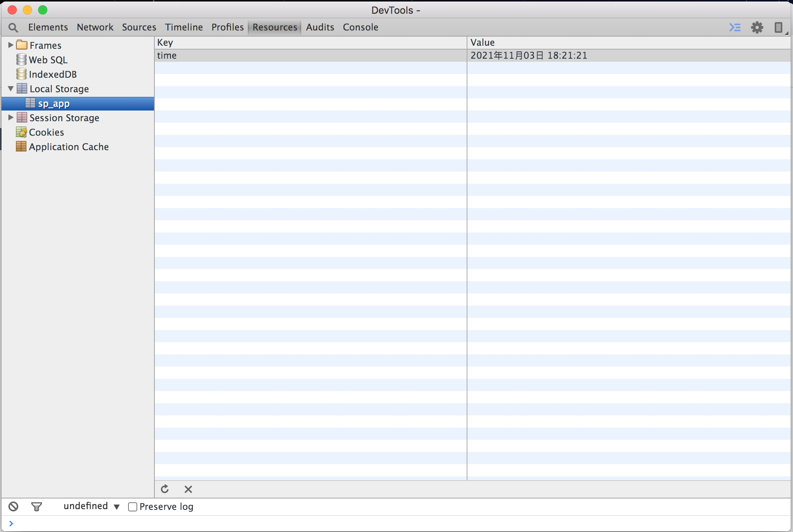The image size is (793, 532).
Task: Open DevTools settings gear
Action: 757,27
